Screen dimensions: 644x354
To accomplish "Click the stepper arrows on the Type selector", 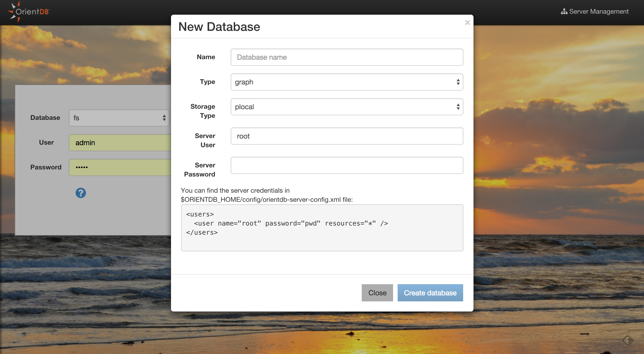I will tap(459, 82).
